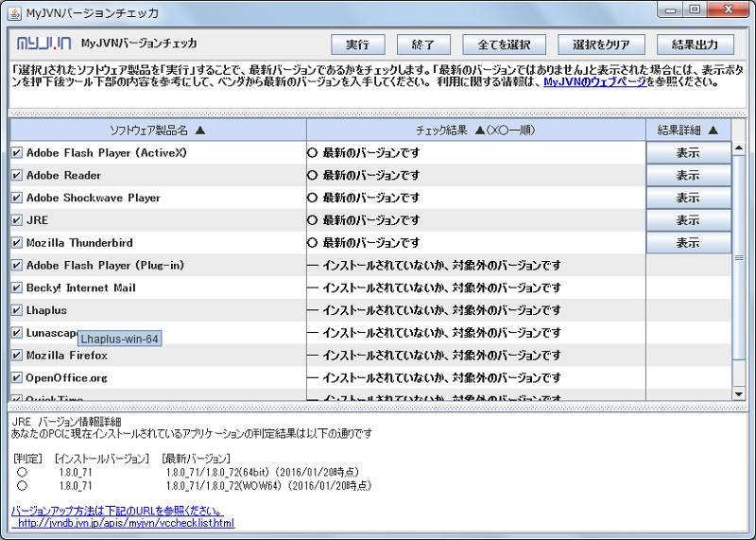Select the Adobe Reader product name
Image resolution: width=756 pixels, height=540 pixels.
[63, 175]
